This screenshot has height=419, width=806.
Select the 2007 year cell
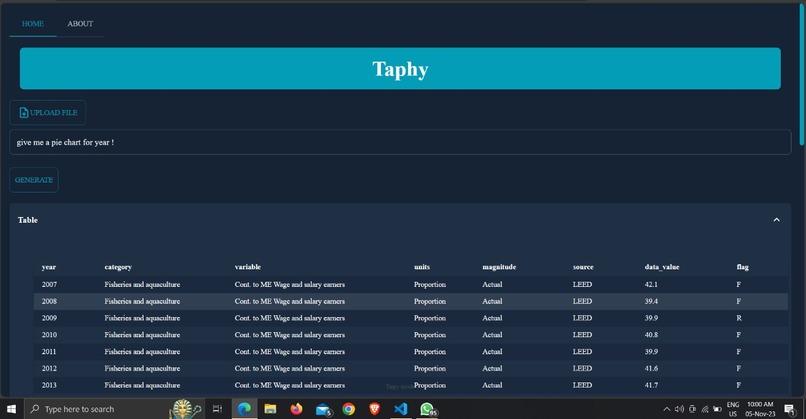tap(49, 284)
